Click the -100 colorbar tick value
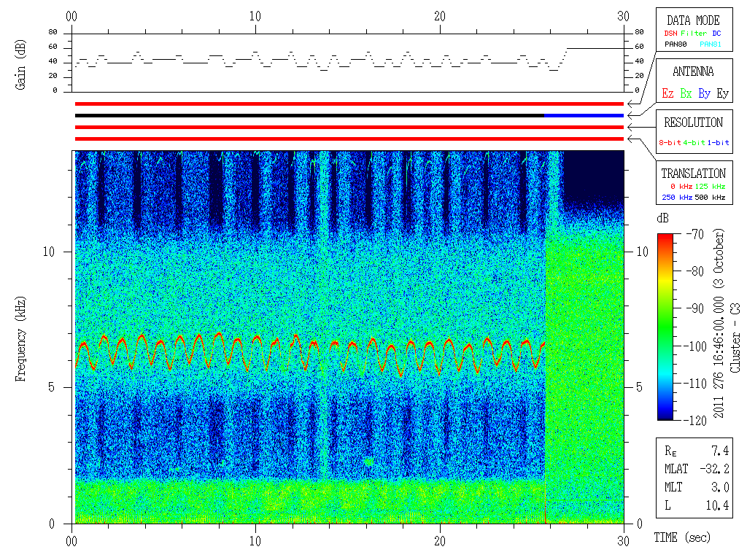The height and width of the screenshot is (560, 747). pyautogui.click(x=697, y=346)
